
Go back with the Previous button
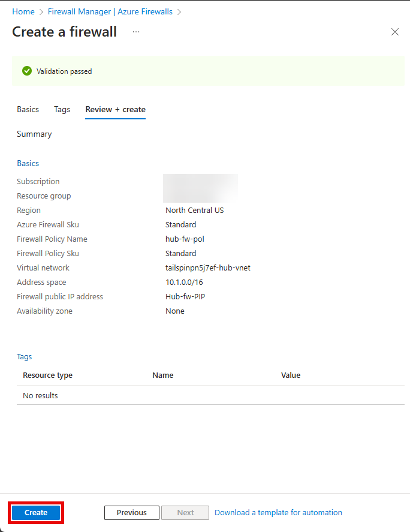(131, 513)
